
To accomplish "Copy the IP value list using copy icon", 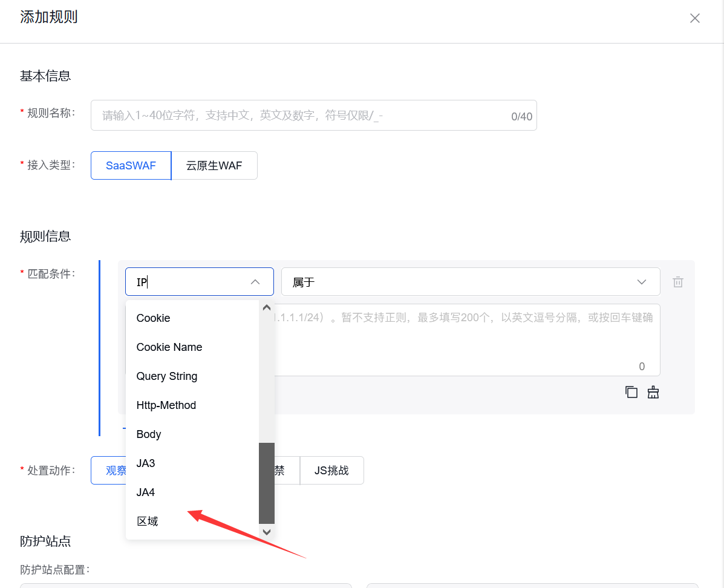I will [631, 392].
